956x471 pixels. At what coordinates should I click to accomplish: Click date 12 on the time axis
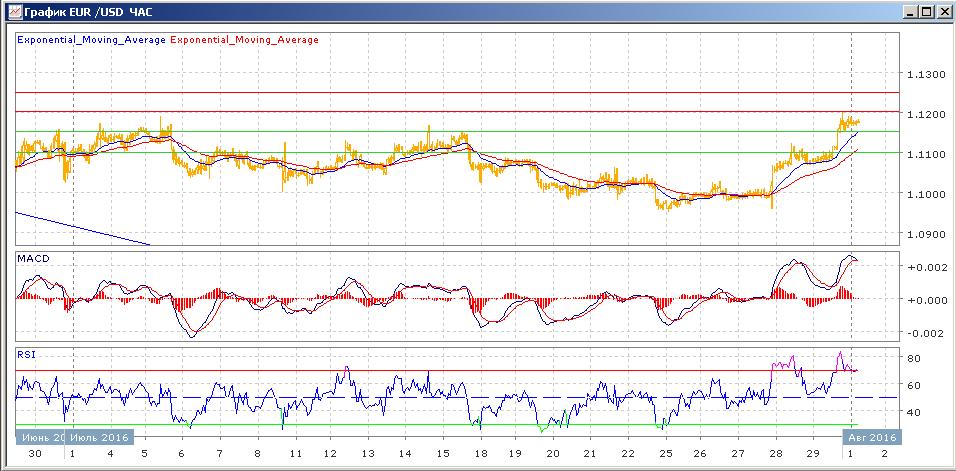click(330, 454)
